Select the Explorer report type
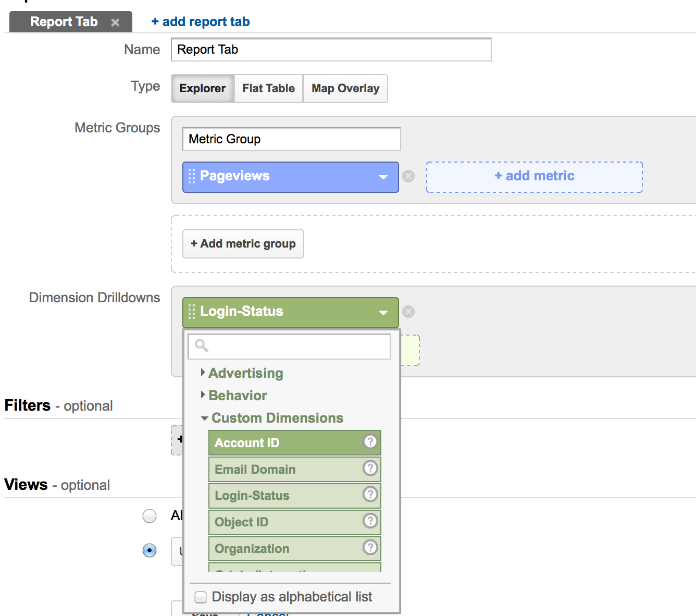Viewport: 696px width, 616px height. click(x=203, y=89)
